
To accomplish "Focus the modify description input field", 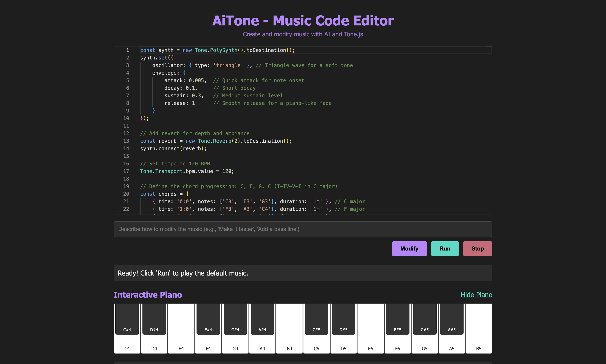I will point(303,229).
